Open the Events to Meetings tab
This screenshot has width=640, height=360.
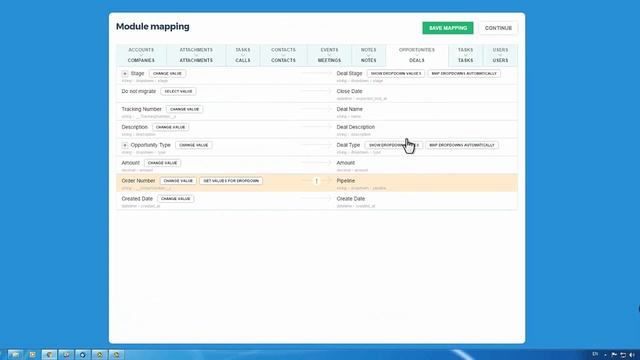[x=329, y=55]
